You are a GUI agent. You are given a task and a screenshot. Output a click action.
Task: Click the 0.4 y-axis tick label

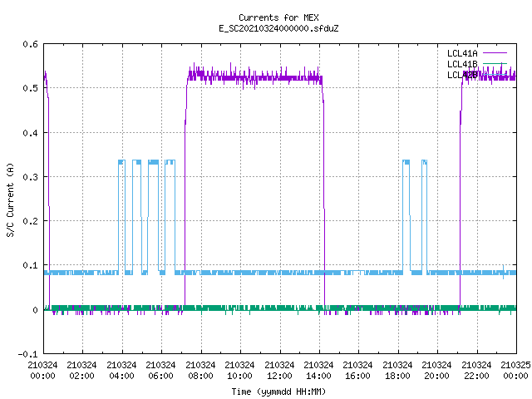(x=30, y=133)
